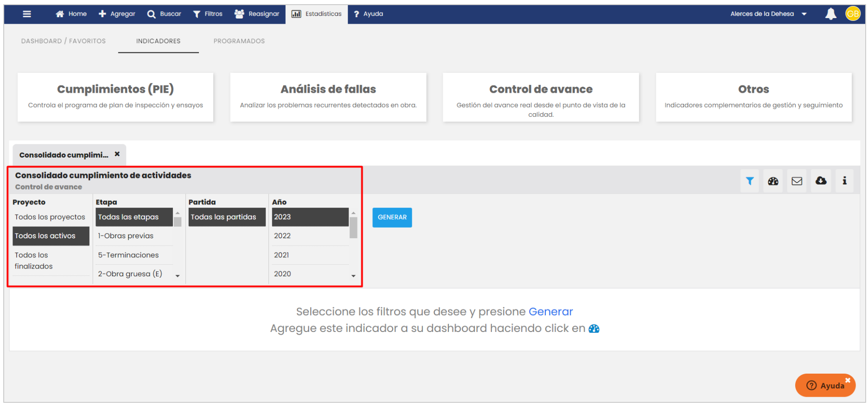The height and width of the screenshot is (407, 868).
Task: Select year 2022 in Año list
Action: coord(282,236)
